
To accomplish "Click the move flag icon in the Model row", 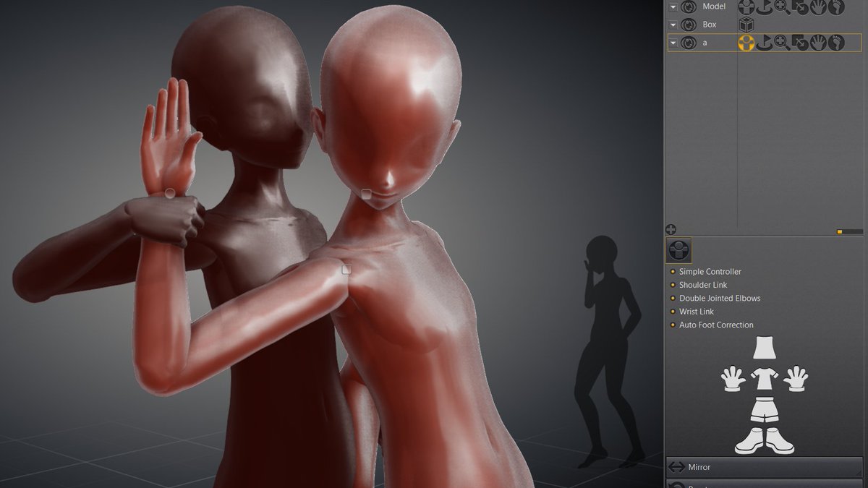I will point(765,7).
